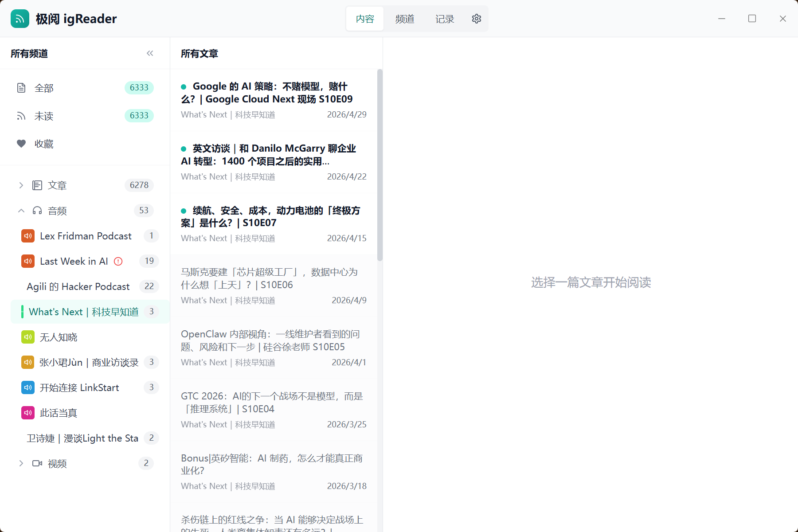Click the igReader RSS logo icon
The width and height of the screenshot is (798, 532).
20,19
